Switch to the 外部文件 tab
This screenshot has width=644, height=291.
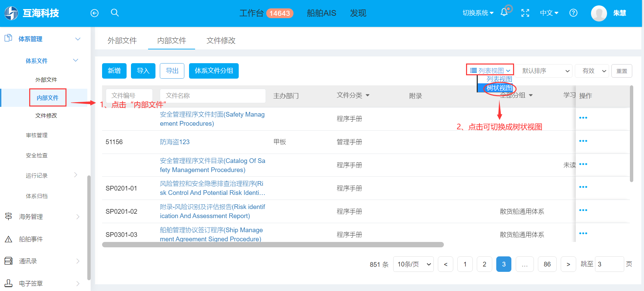point(122,41)
